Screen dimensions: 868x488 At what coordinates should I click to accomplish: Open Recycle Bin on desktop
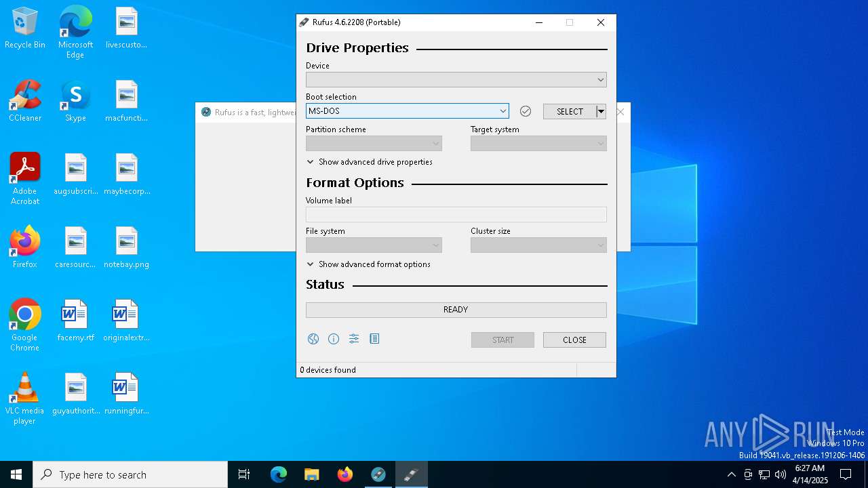25,28
